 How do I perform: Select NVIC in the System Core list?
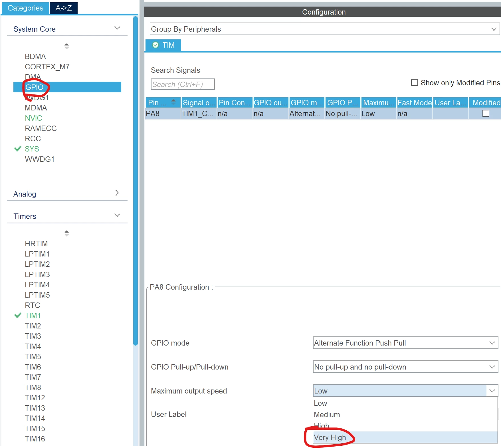33,118
